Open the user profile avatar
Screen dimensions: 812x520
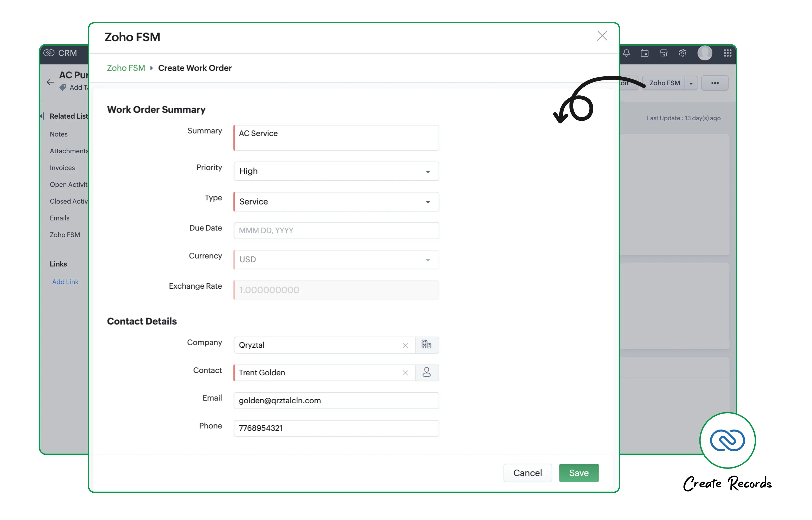pyautogui.click(x=705, y=53)
